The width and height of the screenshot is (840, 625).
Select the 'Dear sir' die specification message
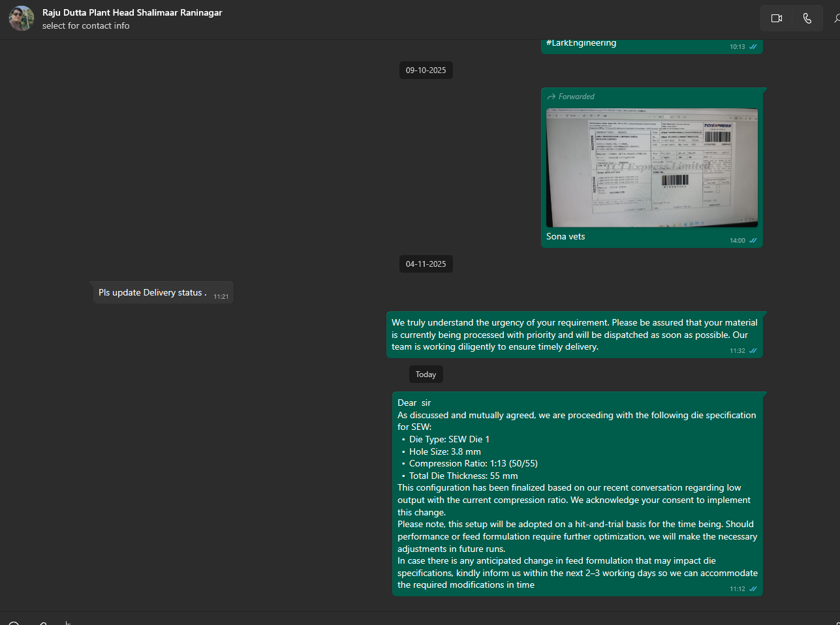[x=576, y=494]
